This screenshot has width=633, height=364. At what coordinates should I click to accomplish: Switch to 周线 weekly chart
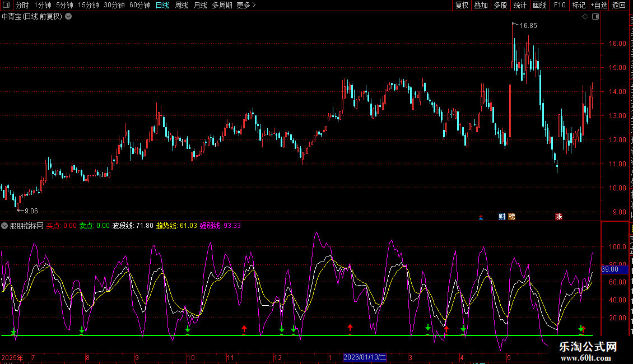tap(181, 5)
